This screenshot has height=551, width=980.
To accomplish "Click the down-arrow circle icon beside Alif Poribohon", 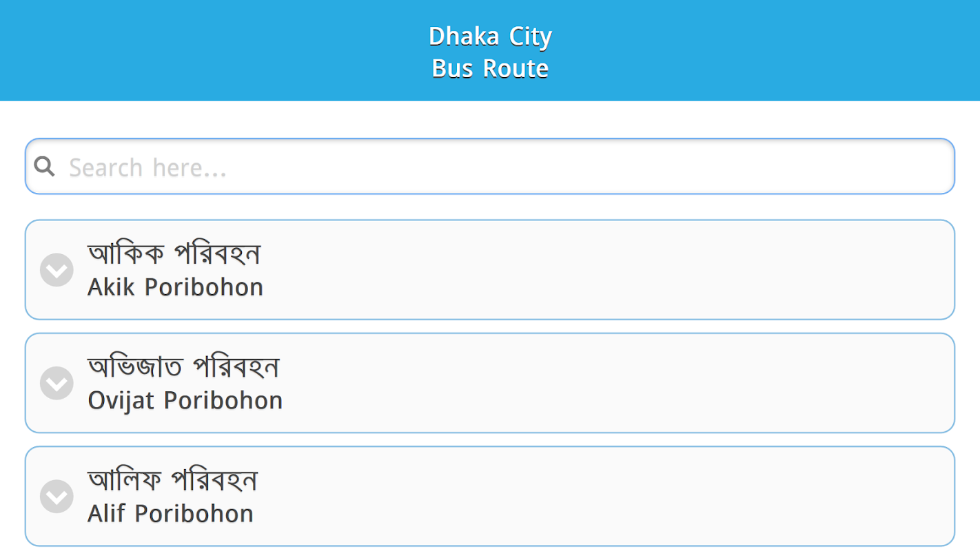I will pos(57,496).
